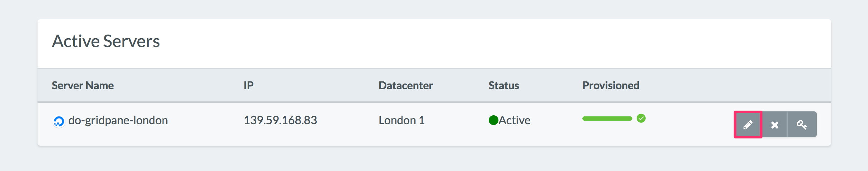Sort by Provisioned column header

point(611,85)
